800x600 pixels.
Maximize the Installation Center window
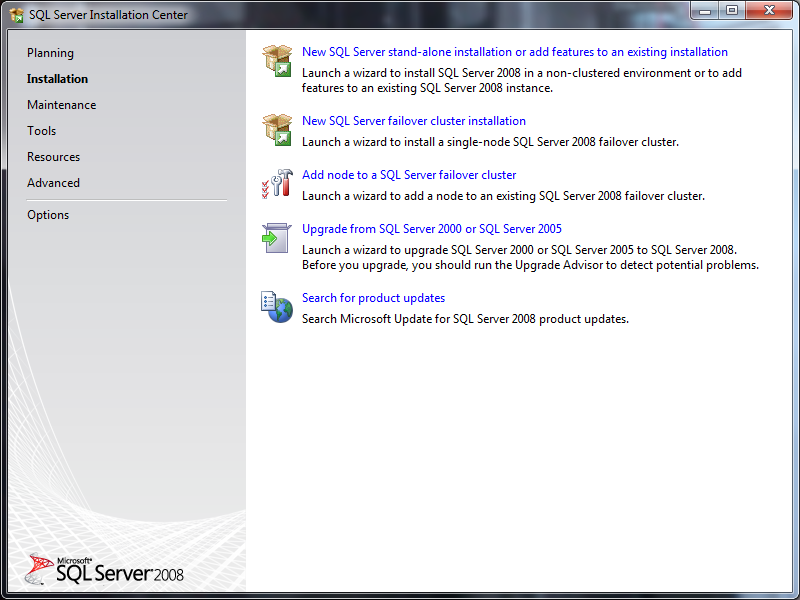click(x=732, y=11)
